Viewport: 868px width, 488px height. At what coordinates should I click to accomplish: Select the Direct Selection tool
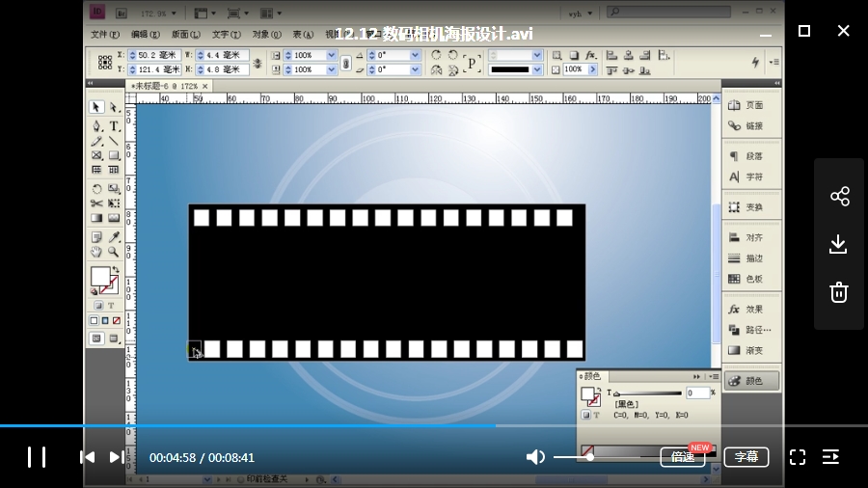(114, 107)
